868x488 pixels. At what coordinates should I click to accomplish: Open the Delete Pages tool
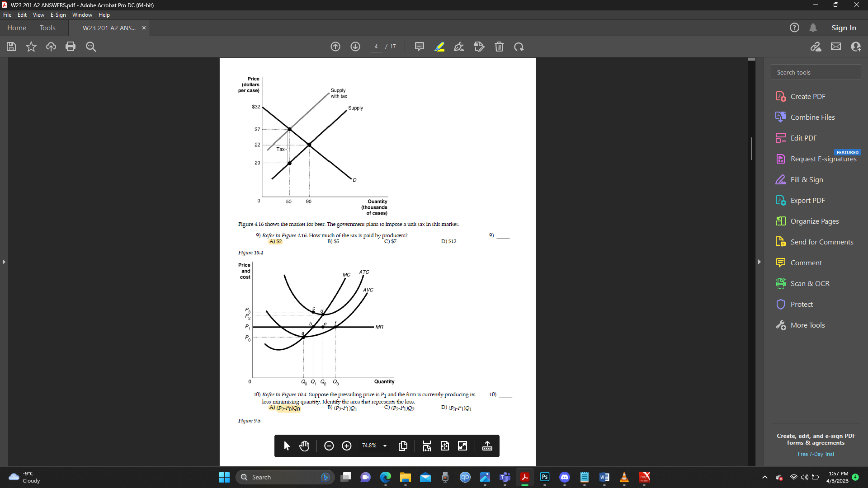coord(499,47)
